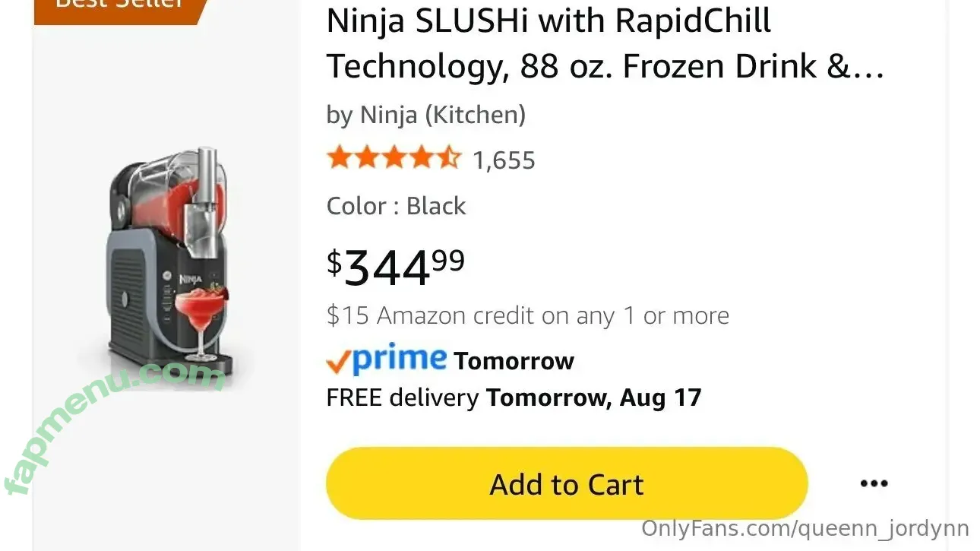Click the OnlyFans.com/queenn_jordynn watermark
Screen dimensions: 980x551
(x=805, y=529)
